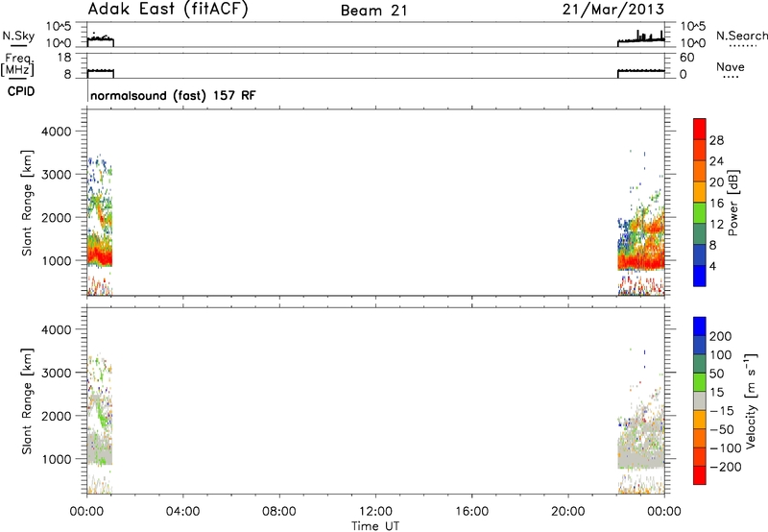Click 4000 tick on power panel axis

56,132
